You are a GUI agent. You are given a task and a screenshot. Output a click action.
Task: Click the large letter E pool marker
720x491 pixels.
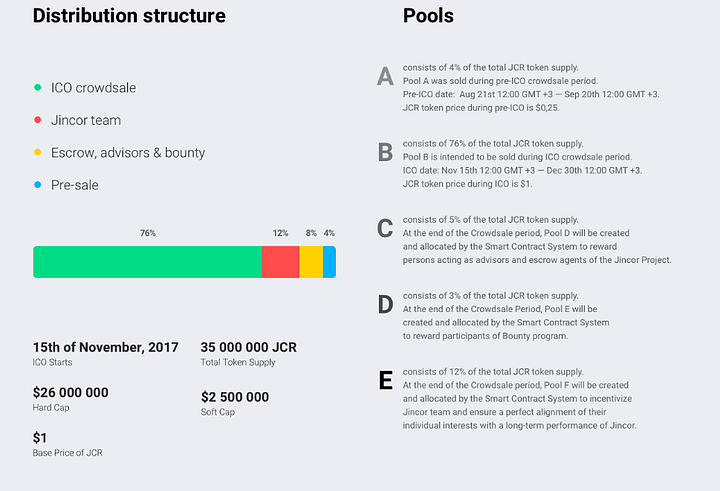386,380
